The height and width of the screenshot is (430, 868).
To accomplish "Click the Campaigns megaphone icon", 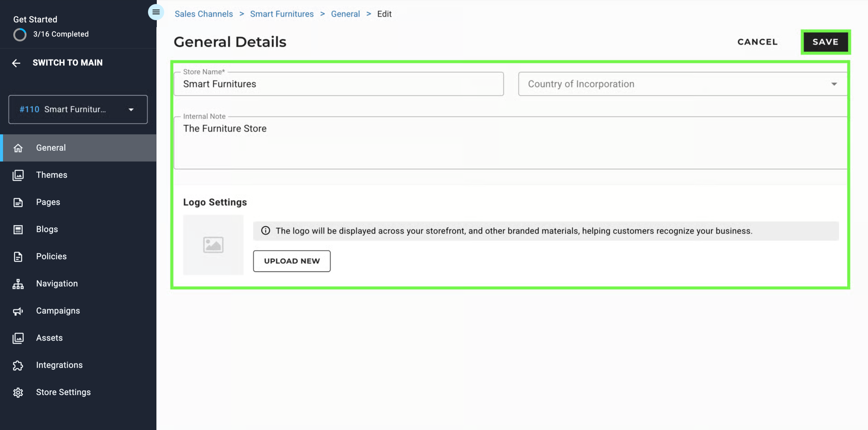I will [18, 311].
